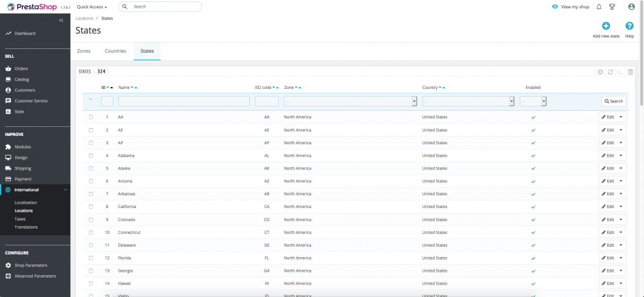Sort Zone column ascending arrow
644x297 pixels.
click(x=300, y=88)
